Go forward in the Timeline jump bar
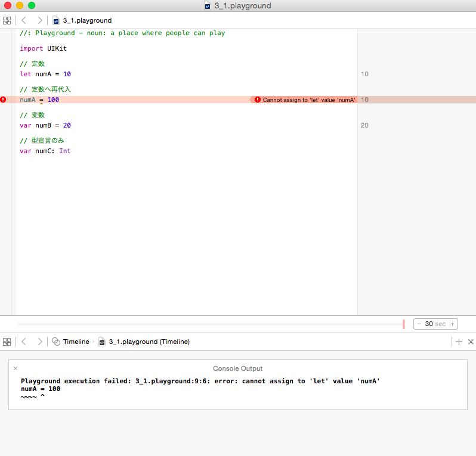Image resolution: width=476 pixels, height=456 pixels. 40,342
